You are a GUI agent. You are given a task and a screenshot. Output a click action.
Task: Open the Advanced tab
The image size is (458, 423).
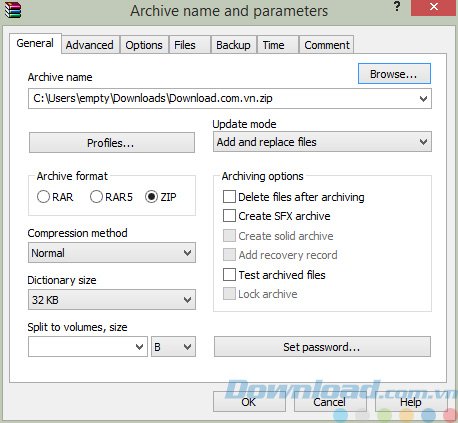(x=90, y=45)
